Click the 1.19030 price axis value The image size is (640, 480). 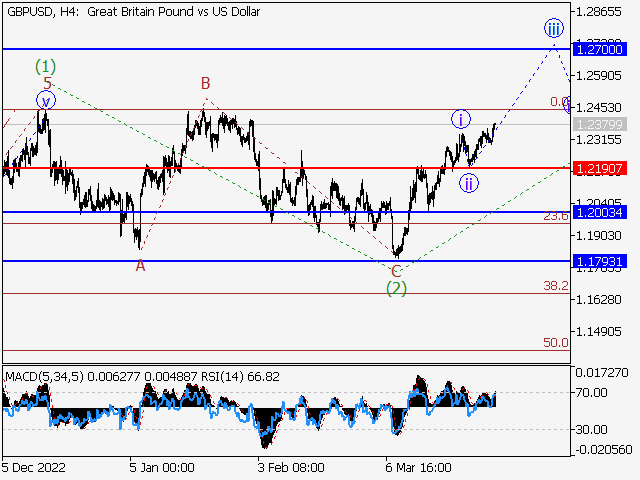[598, 236]
